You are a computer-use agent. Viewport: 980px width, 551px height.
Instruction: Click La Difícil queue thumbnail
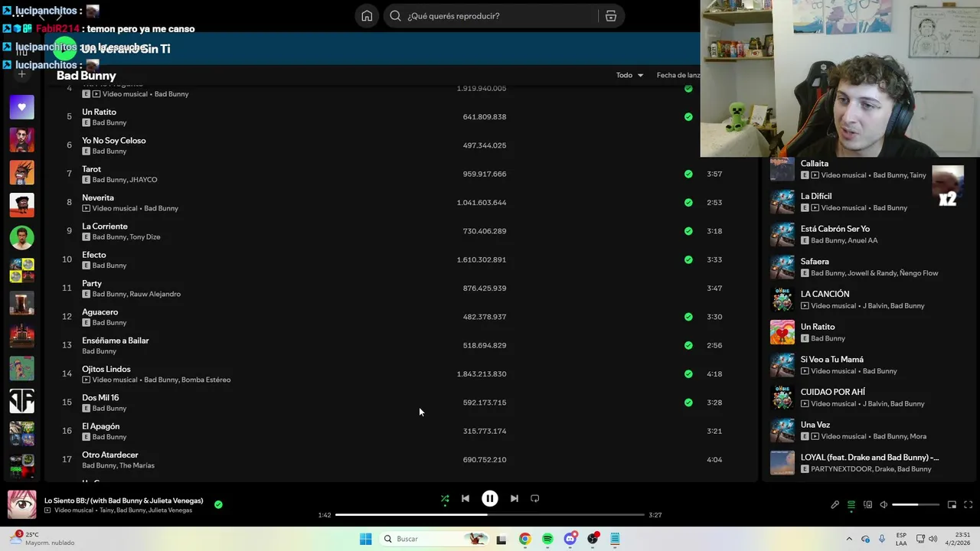[x=782, y=202]
